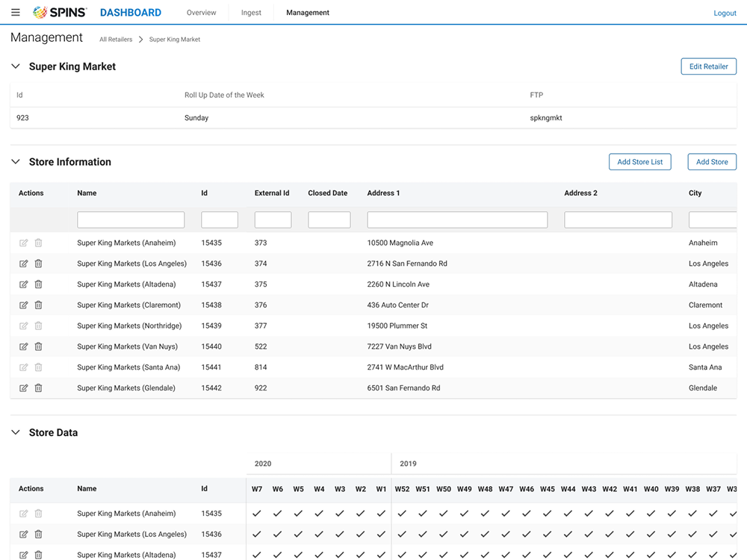Edit the Super King Markets (Glendale) store
The width and height of the screenshot is (747, 560).
click(23, 388)
